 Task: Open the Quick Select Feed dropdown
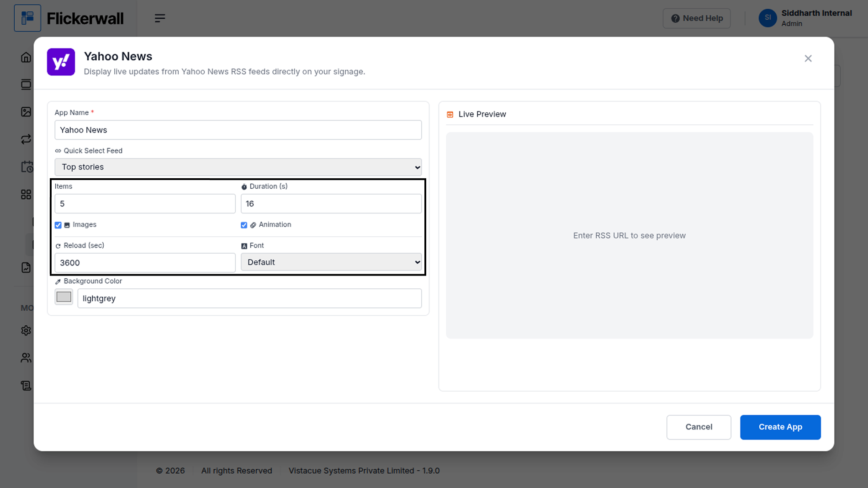click(x=238, y=167)
